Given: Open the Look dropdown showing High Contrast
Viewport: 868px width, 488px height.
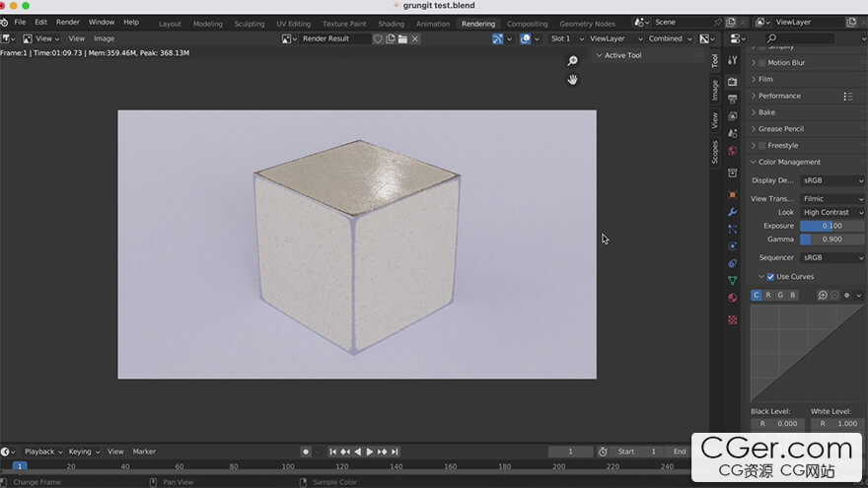Looking at the screenshot, I should point(832,212).
